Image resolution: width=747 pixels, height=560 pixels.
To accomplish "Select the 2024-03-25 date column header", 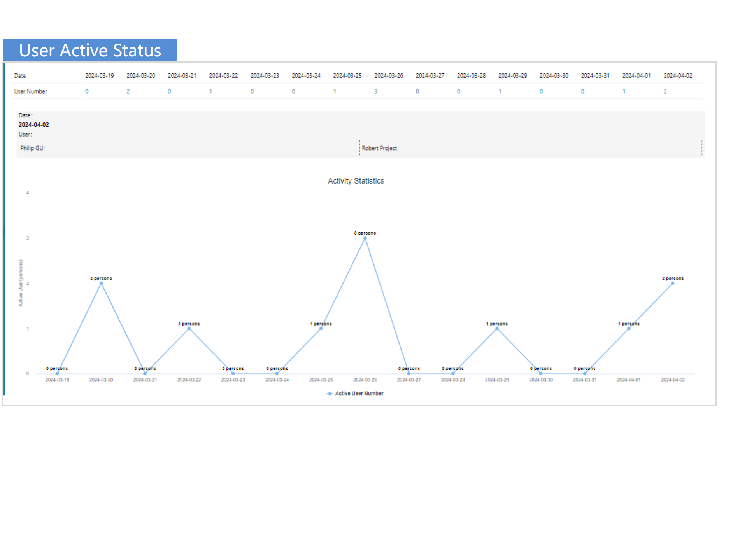I will [347, 75].
